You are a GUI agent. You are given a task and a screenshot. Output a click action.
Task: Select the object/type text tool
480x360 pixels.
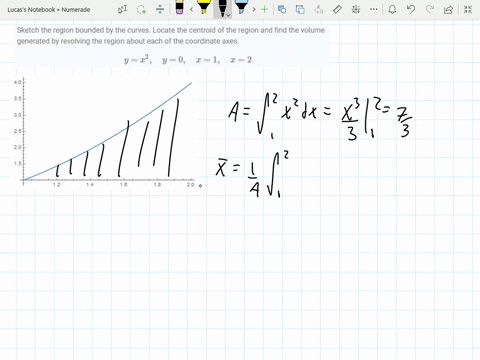tap(122, 9)
